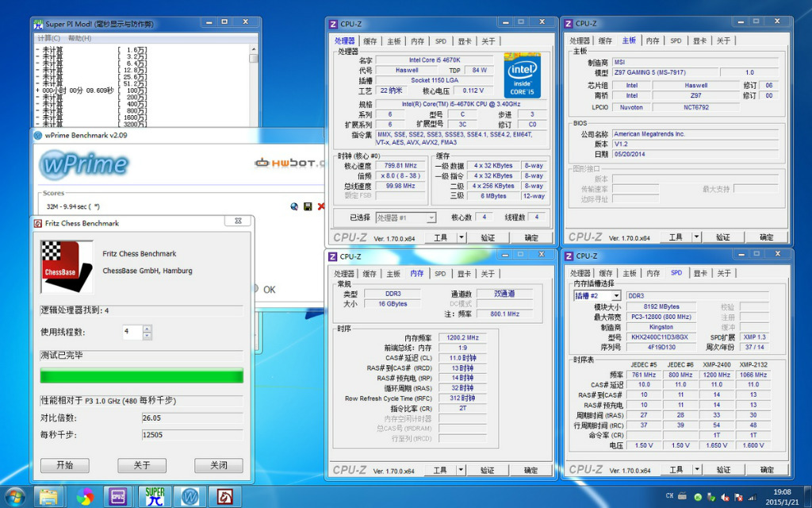Increase thread count with up arrow
Image resolution: width=812 pixels, height=508 pixels.
pyautogui.click(x=147, y=329)
